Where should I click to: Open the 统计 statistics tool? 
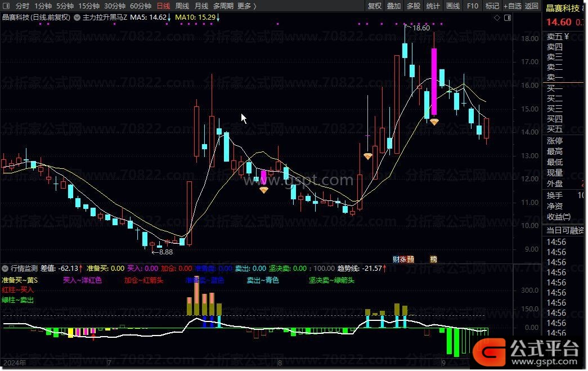pos(433,6)
